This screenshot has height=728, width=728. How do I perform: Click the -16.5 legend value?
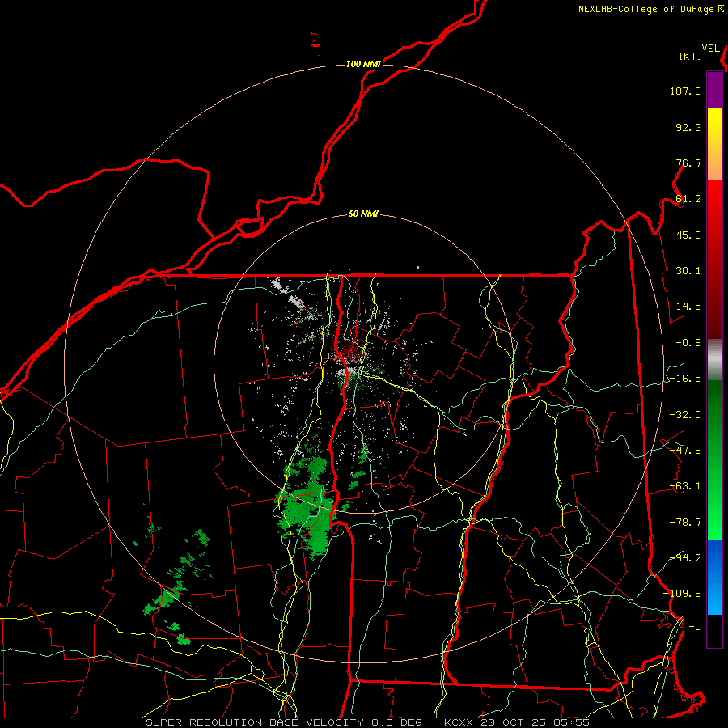tap(685, 379)
